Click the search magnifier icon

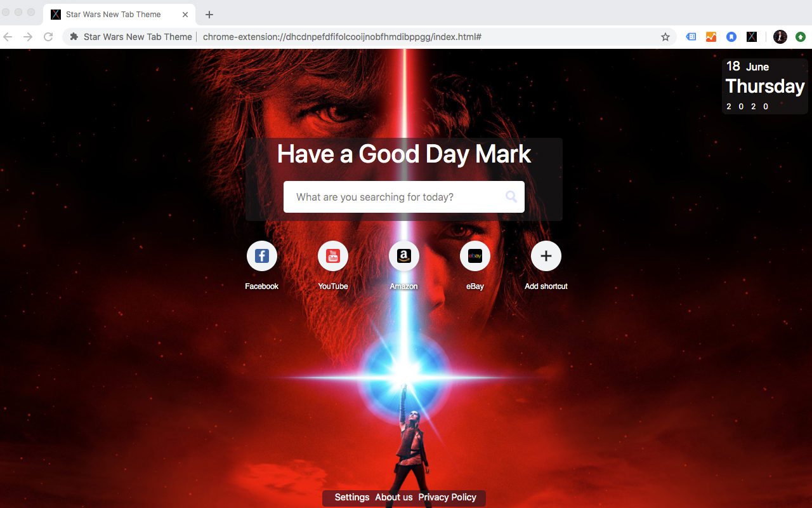pyautogui.click(x=511, y=197)
